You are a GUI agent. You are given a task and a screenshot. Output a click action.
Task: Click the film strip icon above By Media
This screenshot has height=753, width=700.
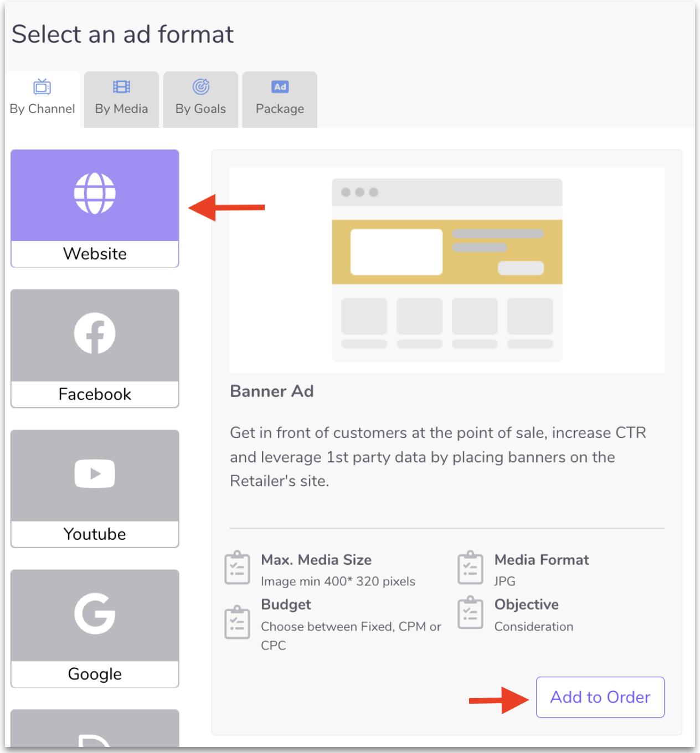click(121, 87)
